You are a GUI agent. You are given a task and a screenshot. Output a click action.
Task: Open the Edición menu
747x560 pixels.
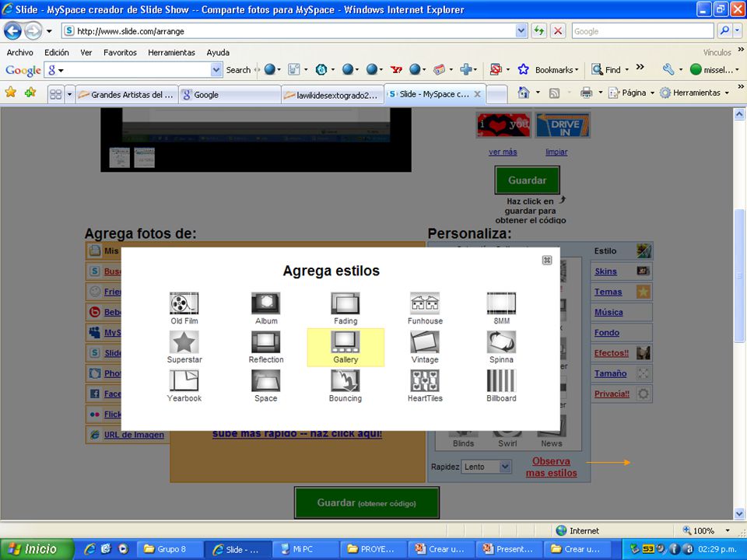point(57,52)
